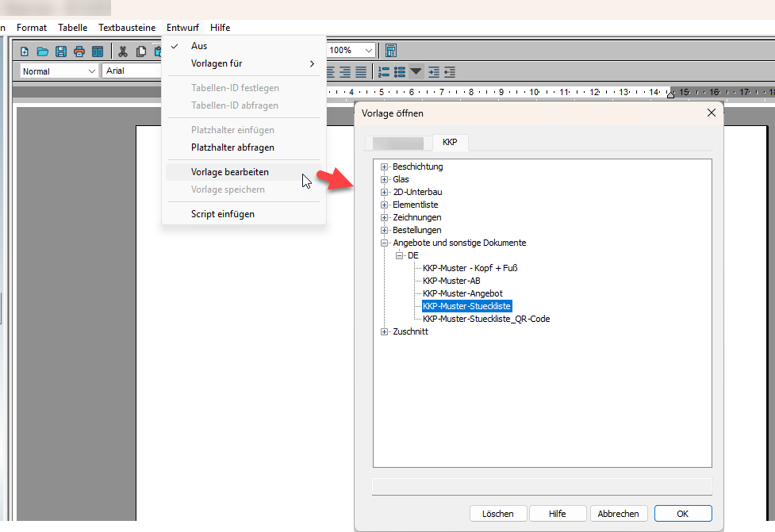Toggle the checked 'Aus' menu option
775x532 pixels.
pos(199,46)
